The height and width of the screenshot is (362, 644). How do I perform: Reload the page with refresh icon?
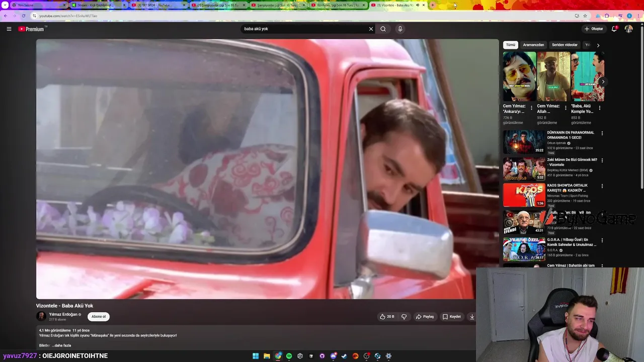[23, 16]
